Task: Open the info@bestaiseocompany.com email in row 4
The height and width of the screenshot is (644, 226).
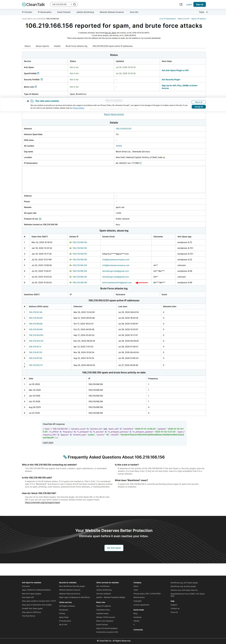Action: pos(116,259)
